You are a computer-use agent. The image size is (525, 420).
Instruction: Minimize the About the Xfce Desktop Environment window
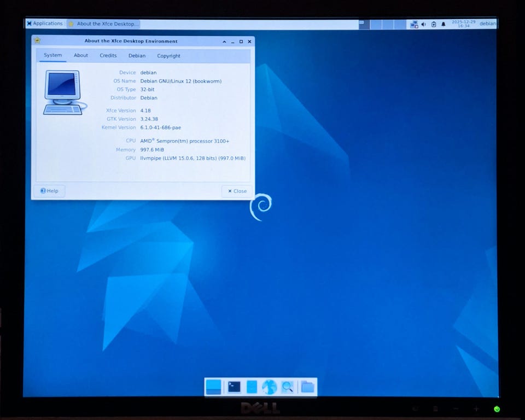(233, 42)
